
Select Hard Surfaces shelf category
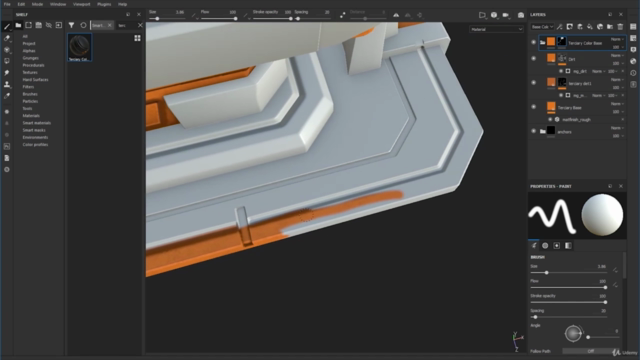[36, 80]
